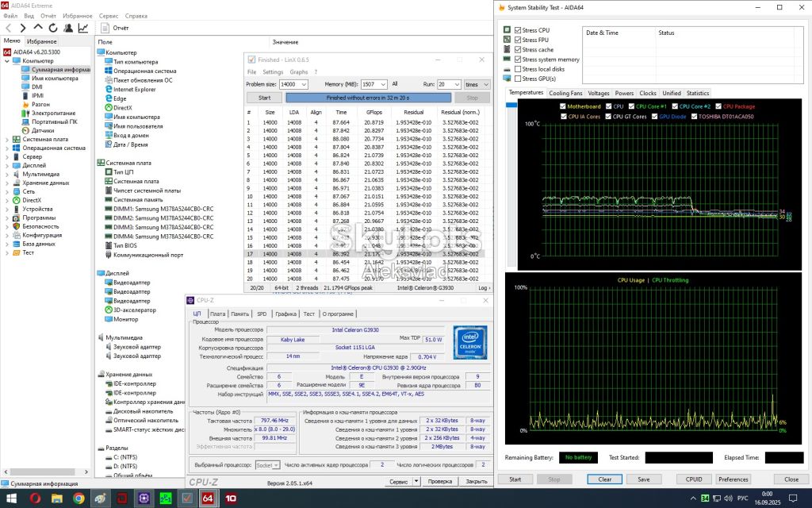The width and height of the screenshot is (812, 508).
Task: Click the Безопасность item in left tree
Action: tap(36, 226)
